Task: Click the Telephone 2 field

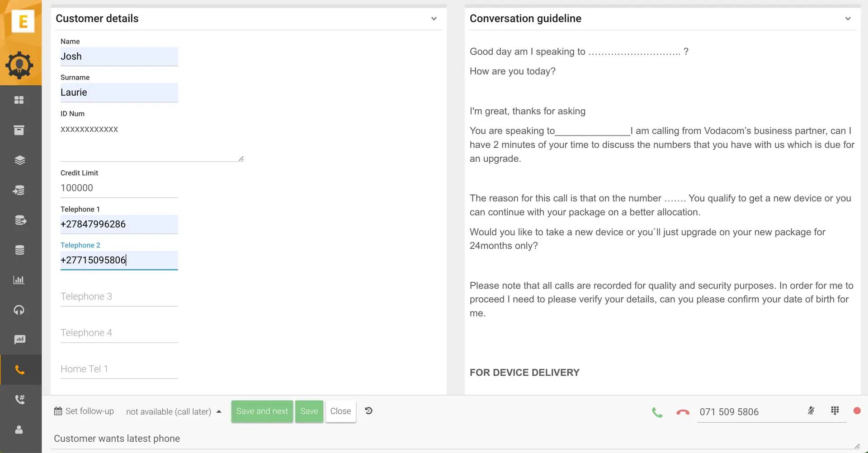Action: point(119,261)
